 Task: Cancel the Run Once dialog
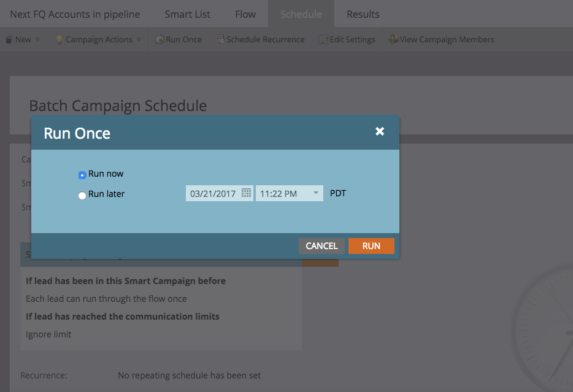tap(321, 246)
